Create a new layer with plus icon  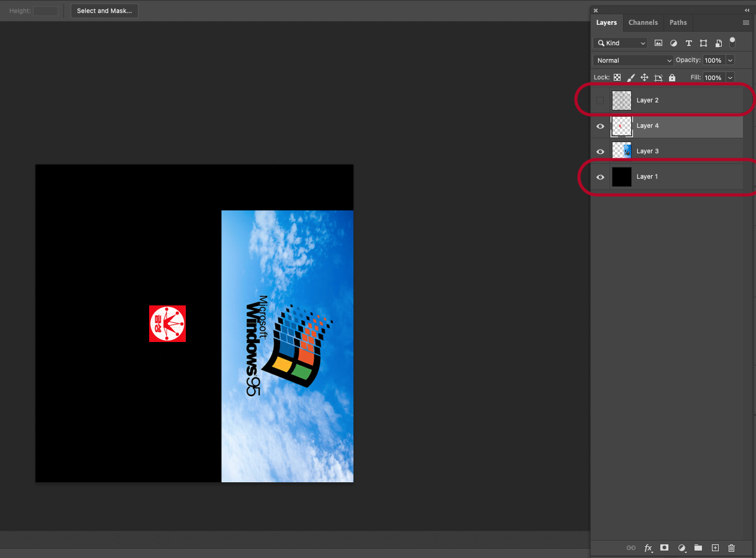[x=715, y=548]
